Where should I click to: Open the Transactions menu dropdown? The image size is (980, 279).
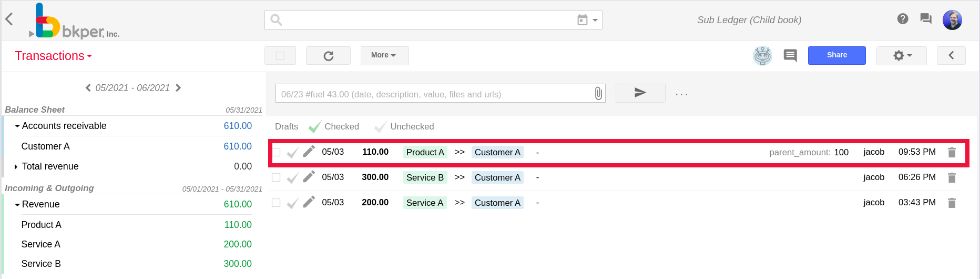click(x=53, y=56)
